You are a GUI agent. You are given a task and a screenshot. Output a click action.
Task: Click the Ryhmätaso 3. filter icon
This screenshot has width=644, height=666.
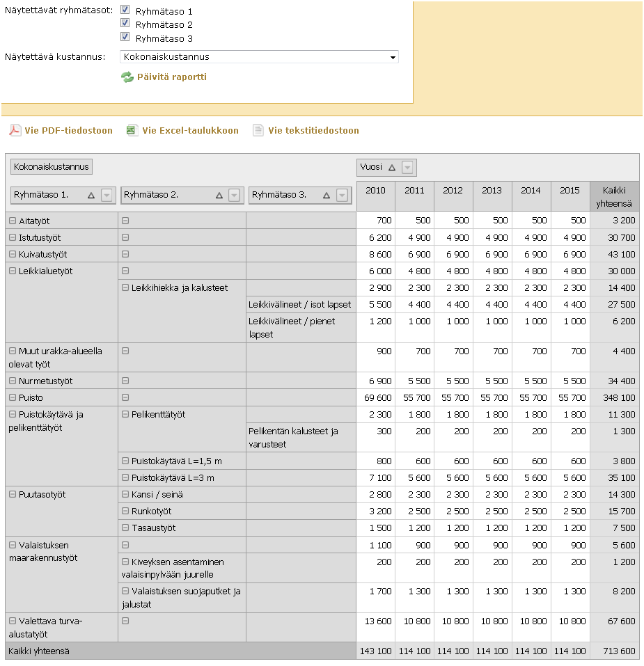342,196
